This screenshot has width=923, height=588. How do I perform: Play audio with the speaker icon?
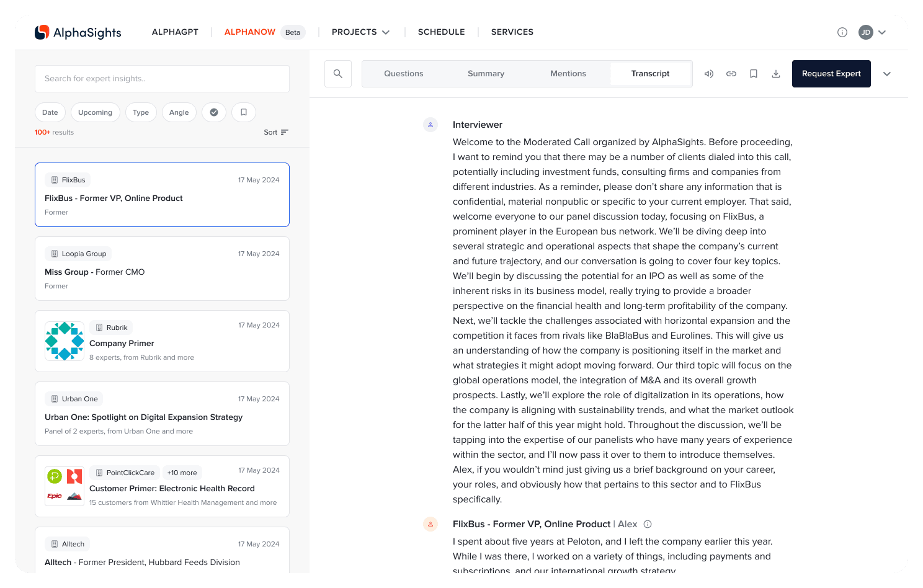tap(709, 74)
